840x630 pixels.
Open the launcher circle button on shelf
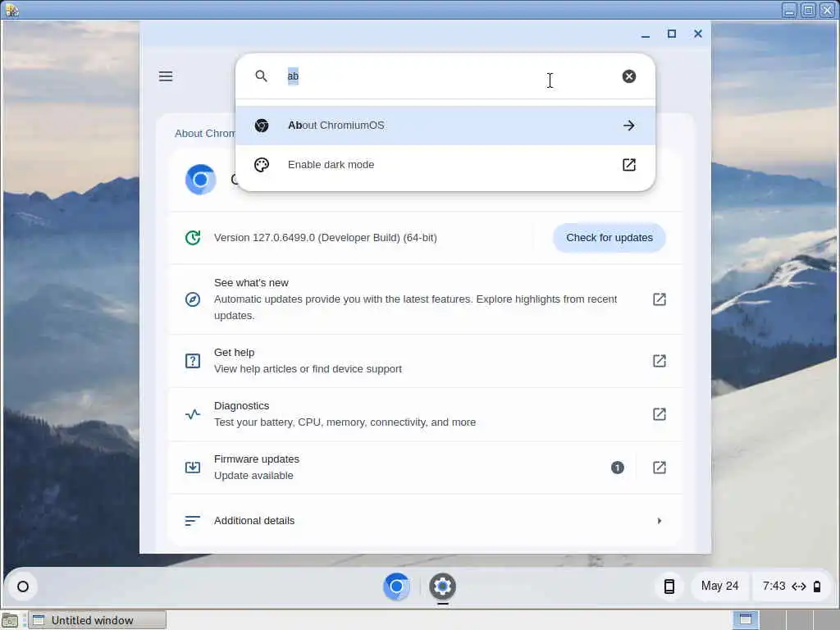(23, 587)
